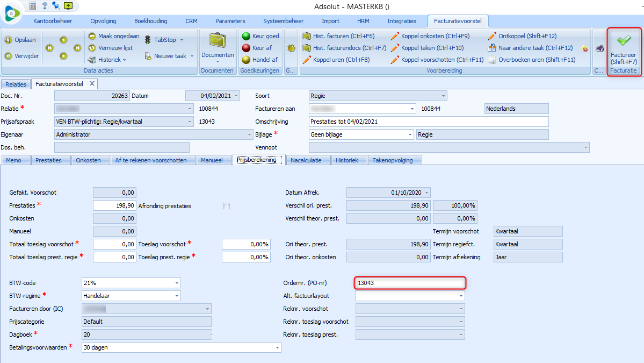Open the calculator icon in title bar
644x363 pixels.
click(x=33, y=5)
